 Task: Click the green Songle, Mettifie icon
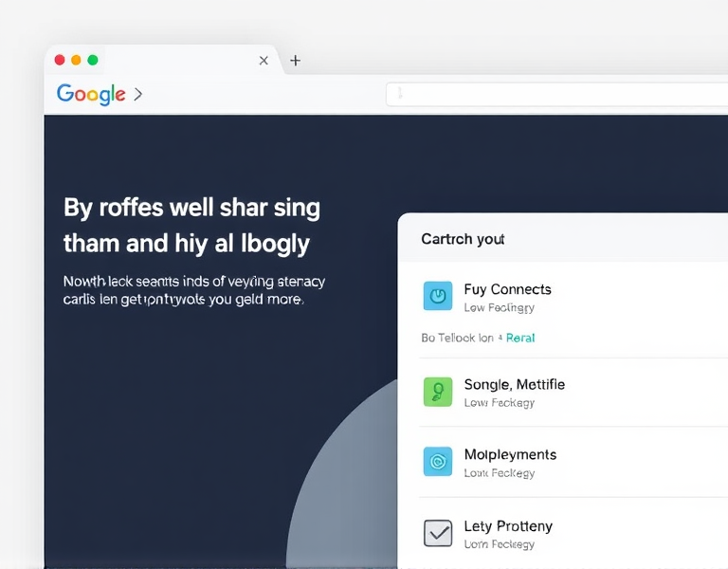point(438,392)
